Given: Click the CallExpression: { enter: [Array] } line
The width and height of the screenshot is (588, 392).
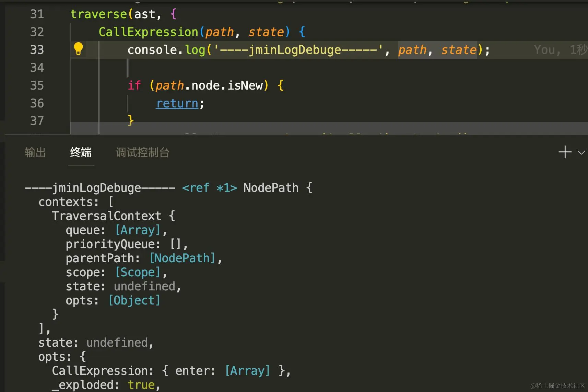Looking at the screenshot, I should click(171, 371).
